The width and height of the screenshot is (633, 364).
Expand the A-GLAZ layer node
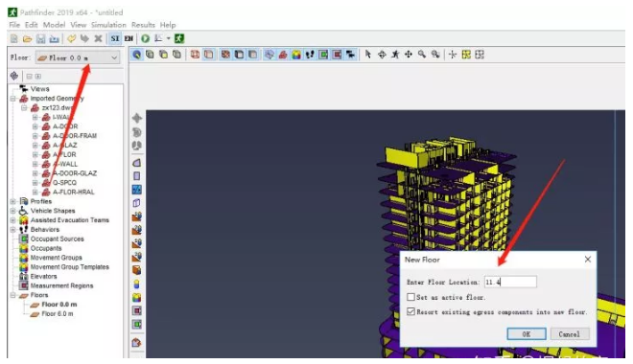pyautogui.click(x=35, y=145)
